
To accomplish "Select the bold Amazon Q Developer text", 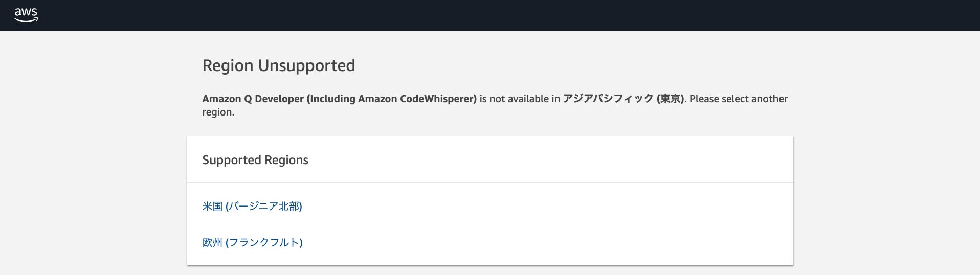I will point(253,99).
